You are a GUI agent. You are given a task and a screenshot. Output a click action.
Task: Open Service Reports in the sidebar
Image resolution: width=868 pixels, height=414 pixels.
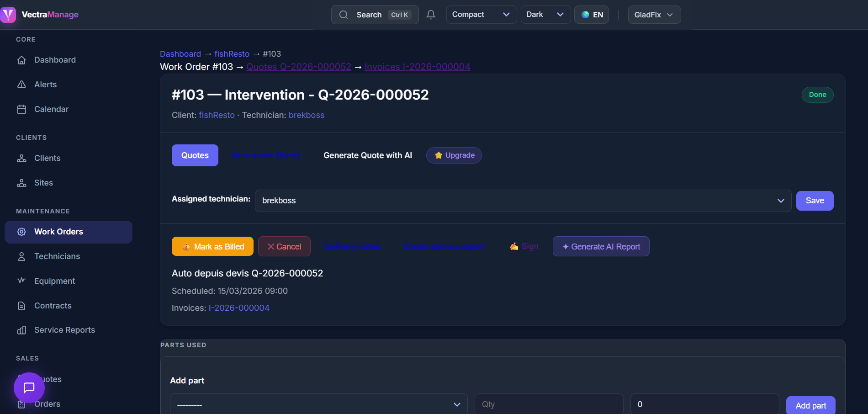(x=69, y=330)
